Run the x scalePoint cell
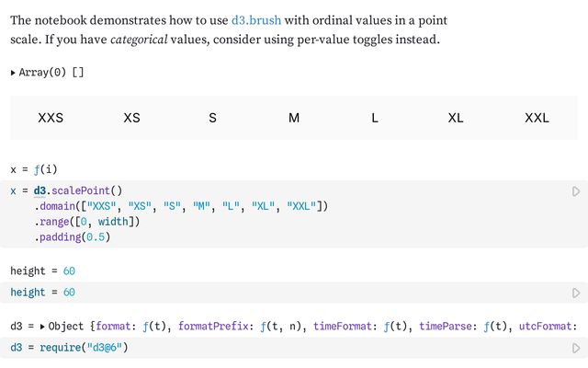The width and height of the screenshot is (588, 368). pos(576,191)
